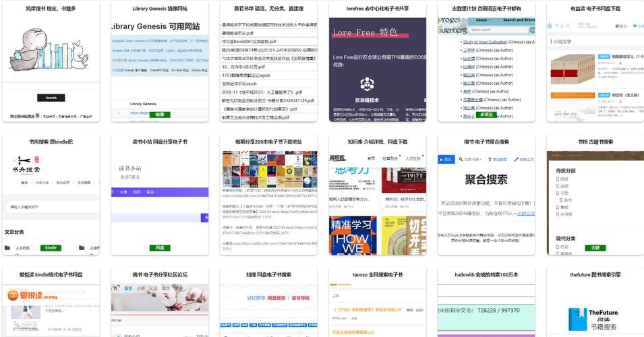Screen dimensions: 644x337
Task: Click the 书舟搜索 boat logo
Action: click(x=26, y=165)
